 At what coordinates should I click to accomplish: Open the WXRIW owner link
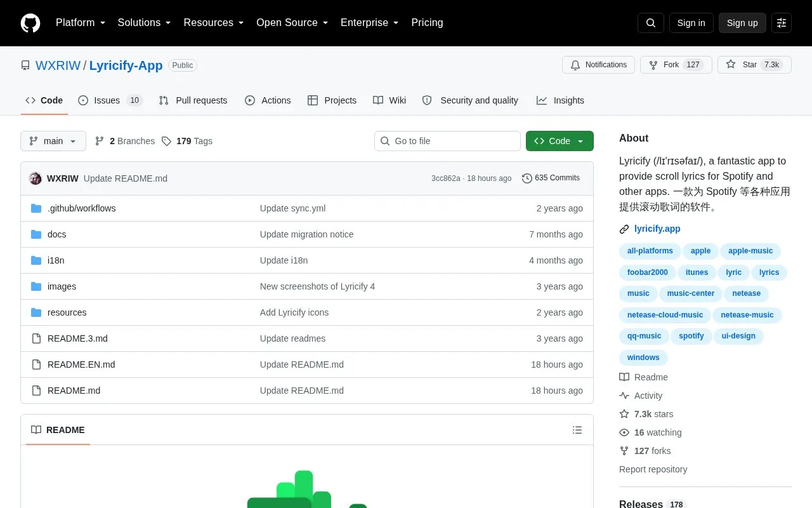coord(58,65)
